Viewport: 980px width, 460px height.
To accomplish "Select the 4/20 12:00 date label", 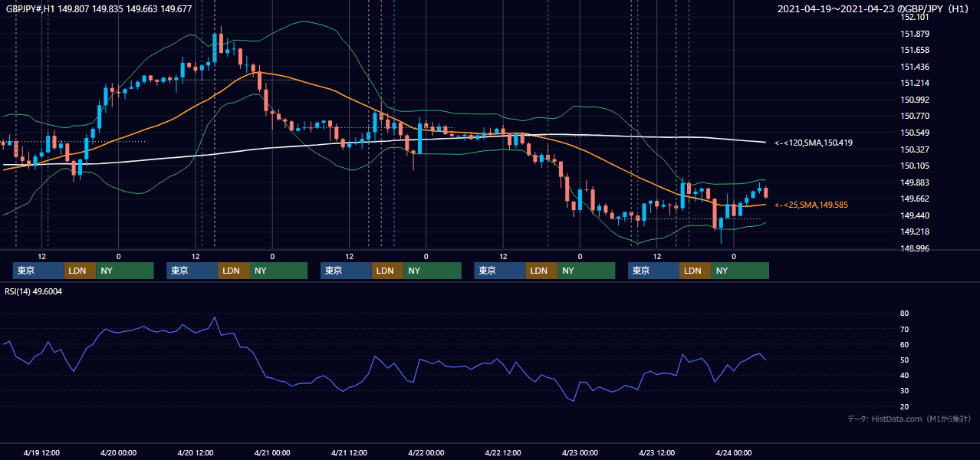I will tap(196, 453).
